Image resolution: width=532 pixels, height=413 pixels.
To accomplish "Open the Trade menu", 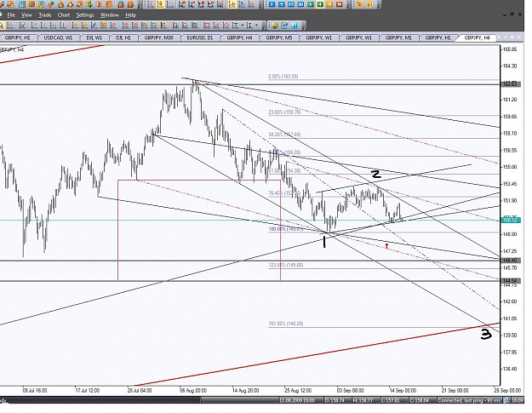I will pyautogui.click(x=45, y=15).
